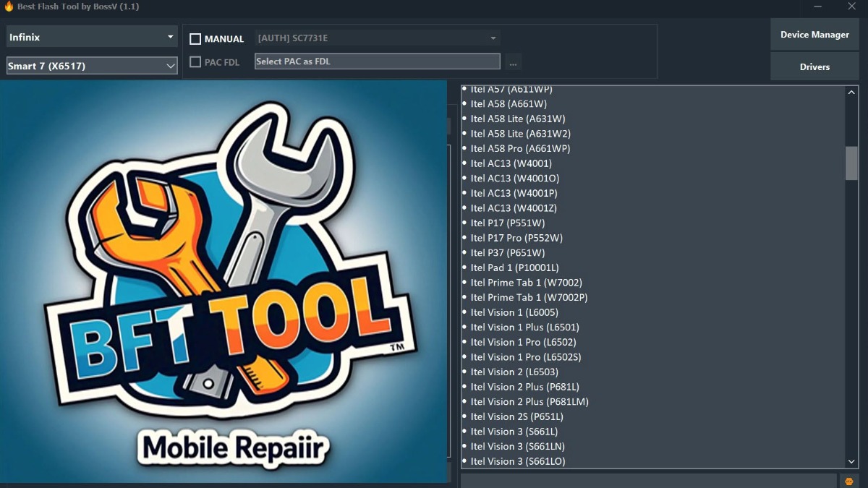Image resolution: width=868 pixels, height=488 pixels.
Task: Open the Infinix brand dropdown
Action: pos(92,37)
